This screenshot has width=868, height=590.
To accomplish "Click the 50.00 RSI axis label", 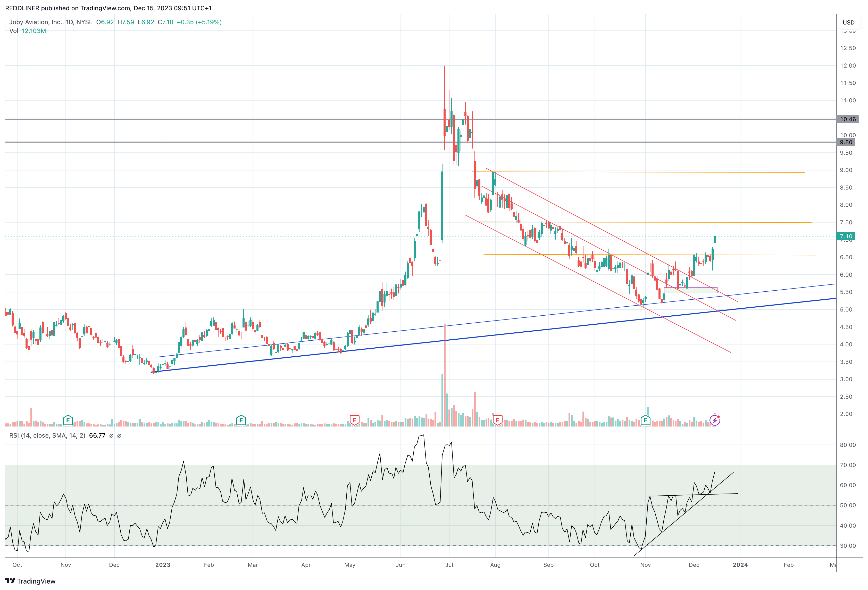I will [x=848, y=505].
